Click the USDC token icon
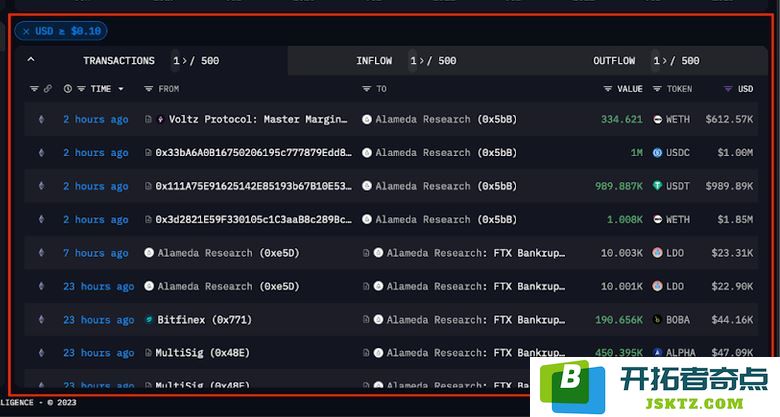 [658, 153]
